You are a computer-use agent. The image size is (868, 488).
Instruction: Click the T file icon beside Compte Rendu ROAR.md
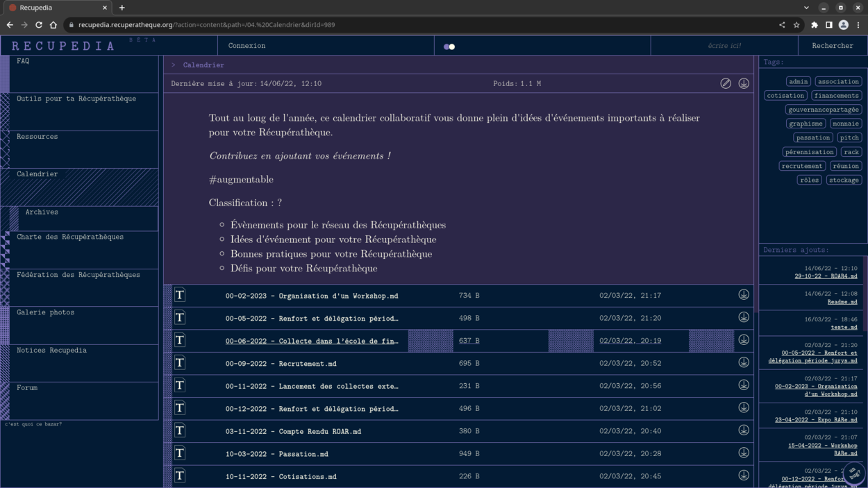tap(180, 431)
